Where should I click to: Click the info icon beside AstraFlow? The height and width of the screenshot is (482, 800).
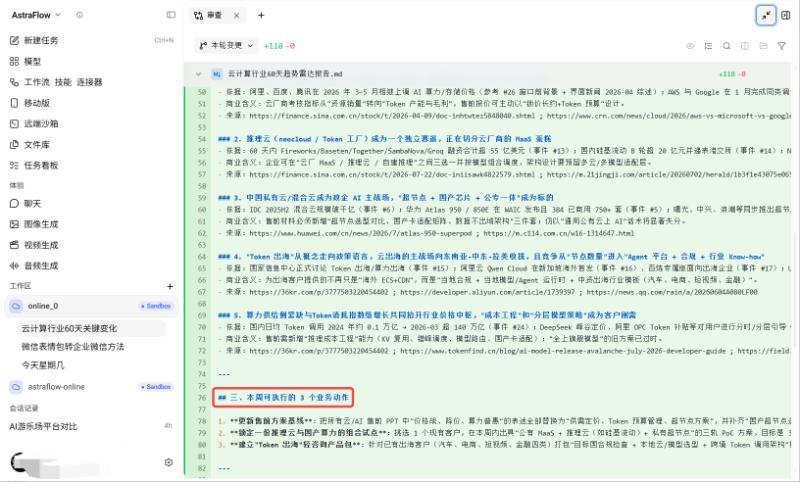coord(80,15)
